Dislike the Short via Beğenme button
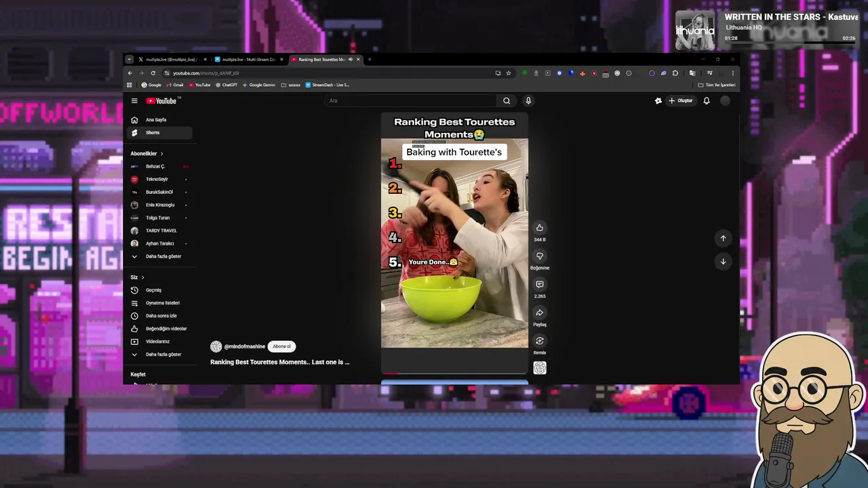Viewport: 868px width, 488px height. [540, 256]
